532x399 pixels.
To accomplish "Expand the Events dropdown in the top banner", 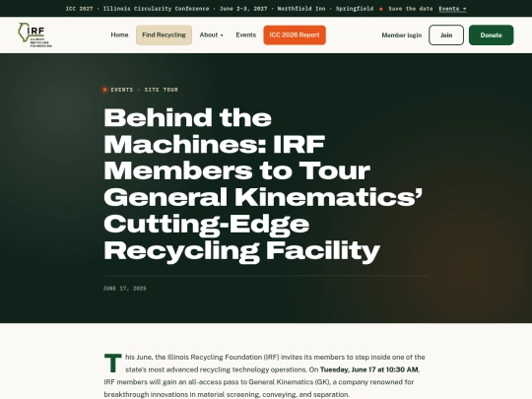I will pos(452,9).
